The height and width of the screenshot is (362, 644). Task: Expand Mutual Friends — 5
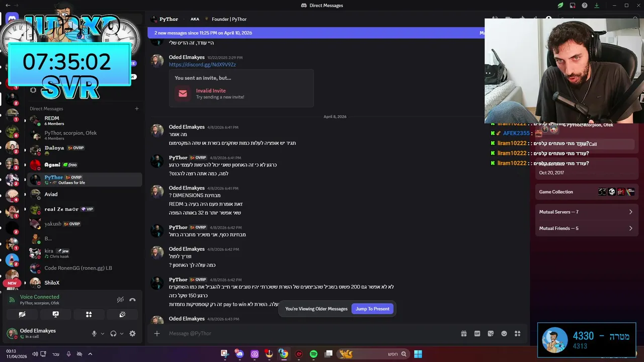[586, 228]
